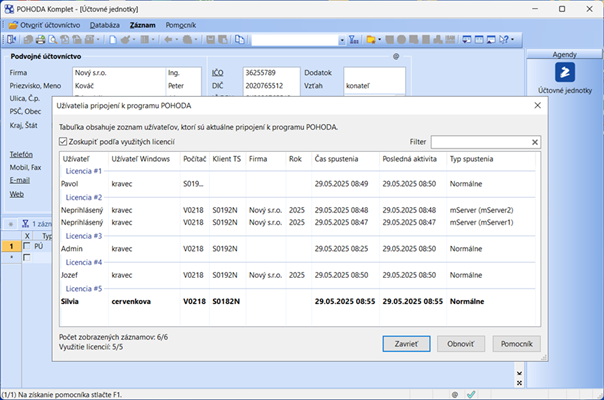Viewport: 604px width, 400px height.
Task: Click the exit door icon in toolbar
Action: 12,39
